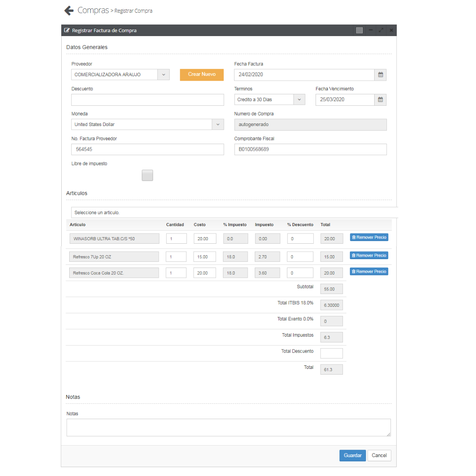
Task: Remove the WINASORB ULTRA TAB item row
Action: [369, 238]
